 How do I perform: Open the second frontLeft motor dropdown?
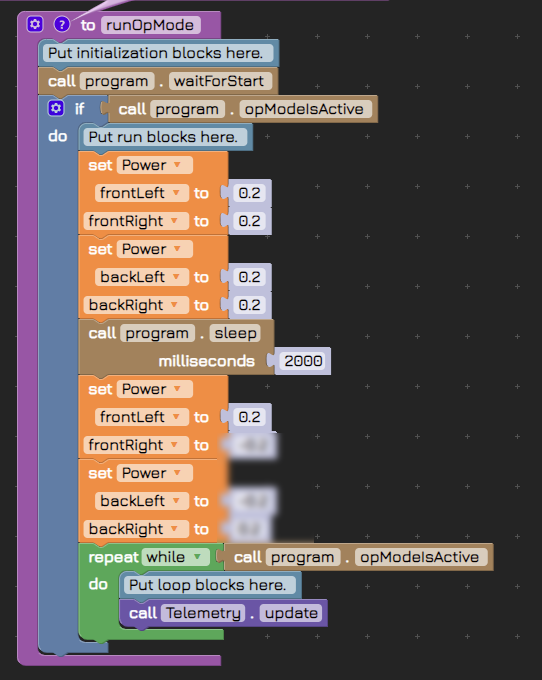click(141, 417)
